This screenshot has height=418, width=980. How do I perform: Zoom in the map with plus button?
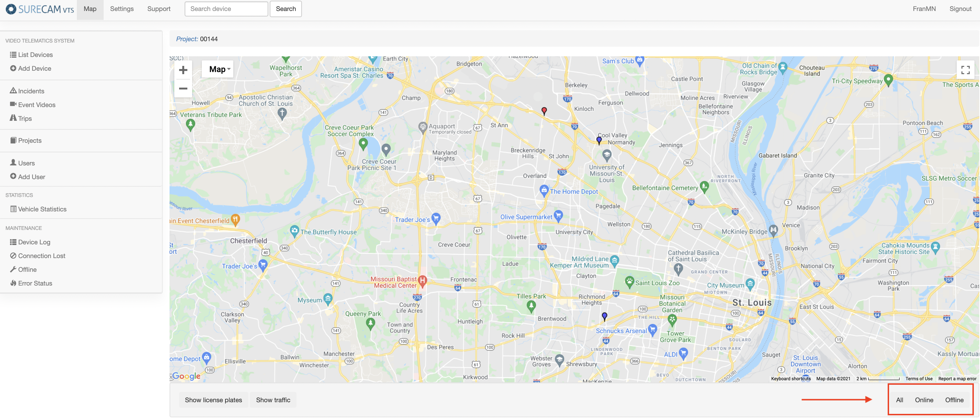183,70
